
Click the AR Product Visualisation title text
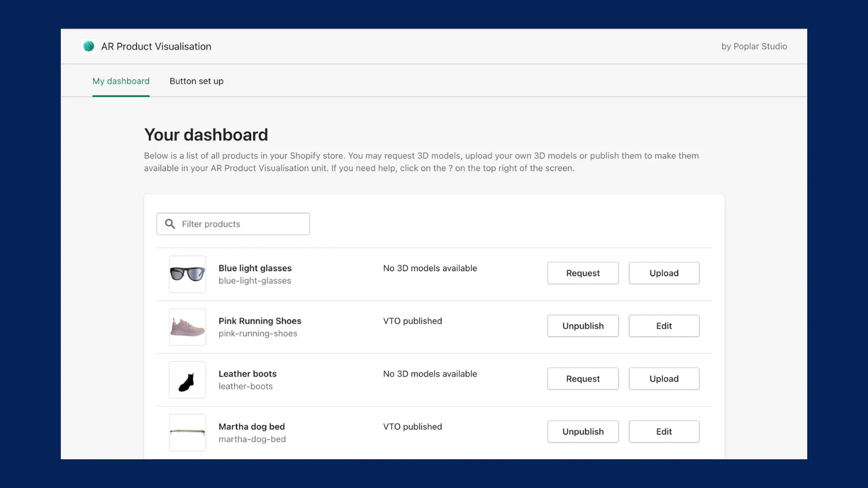click(x=156, y=47)
